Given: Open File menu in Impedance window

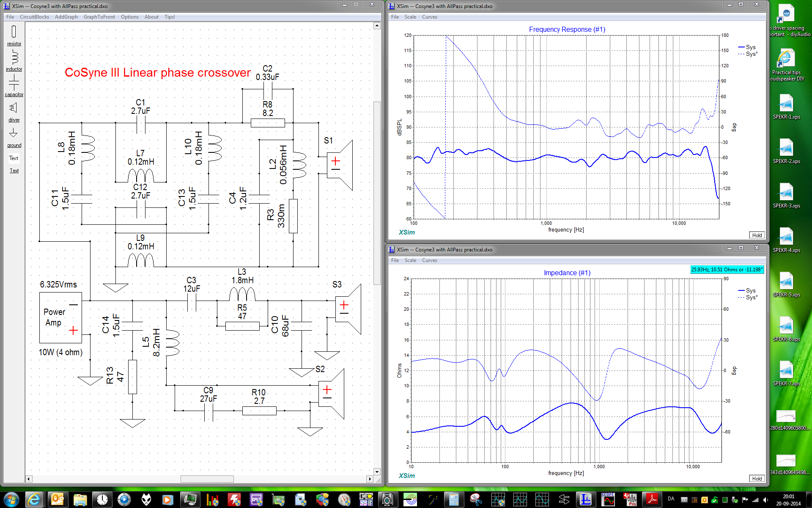Looking at the screenshot, I should tap(395, 260).
